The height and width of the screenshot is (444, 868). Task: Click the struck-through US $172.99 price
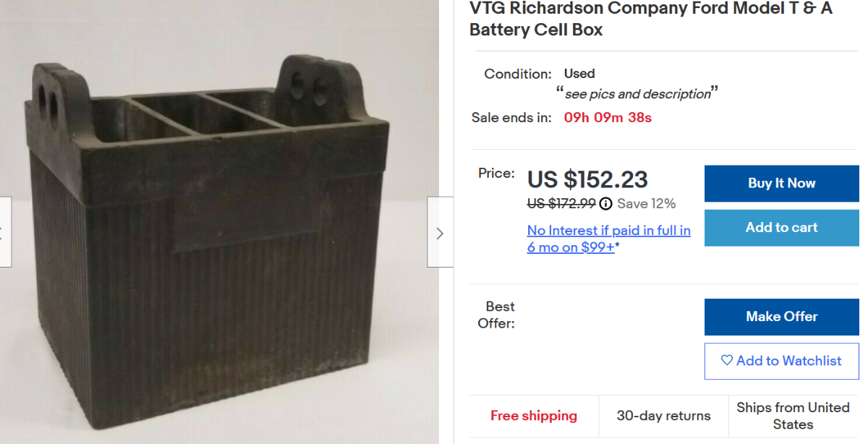(x=561, y=203)
